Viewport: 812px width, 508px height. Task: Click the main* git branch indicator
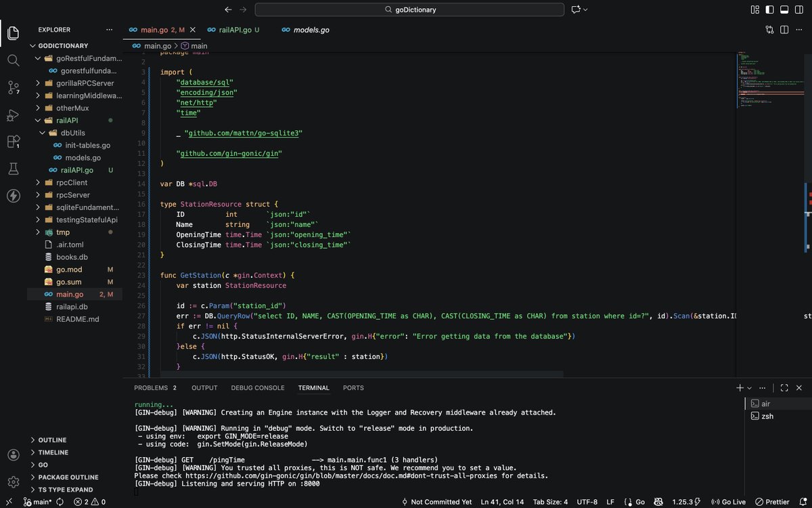click(x=38, y=502)
